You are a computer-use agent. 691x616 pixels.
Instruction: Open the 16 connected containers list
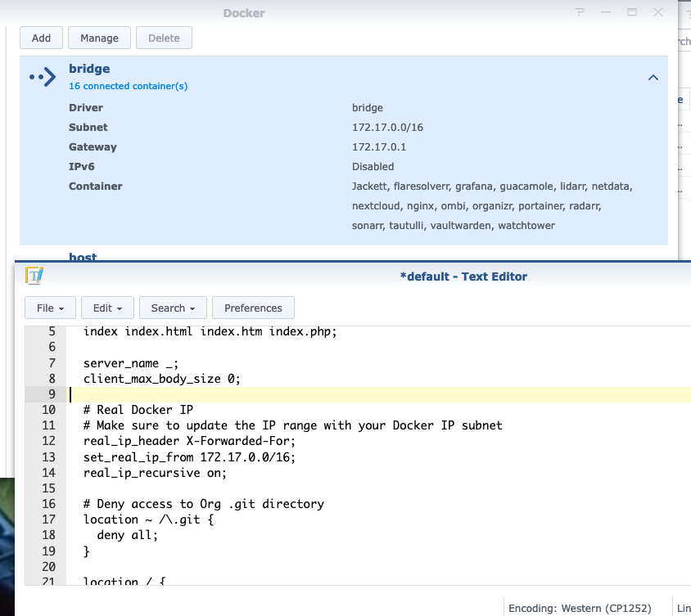pos(128,86)
